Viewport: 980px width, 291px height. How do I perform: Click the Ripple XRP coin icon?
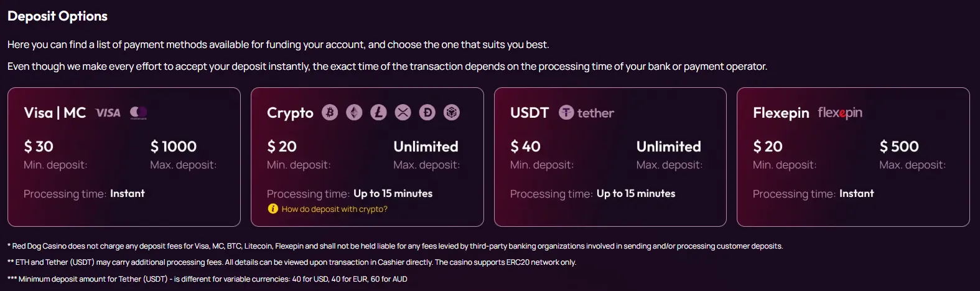[x=403, y=112]
